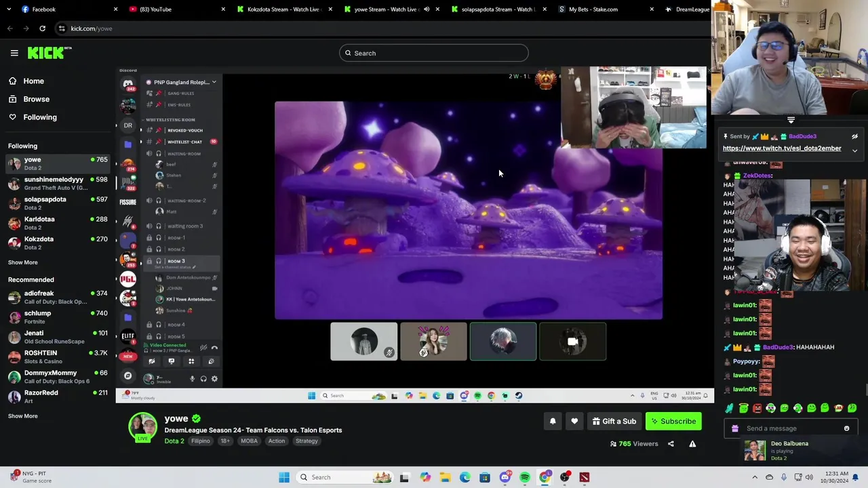Viewport: 868px width, 488px height.
Task: Open File Explorer from the taskbar
Action: coord(446,477)
